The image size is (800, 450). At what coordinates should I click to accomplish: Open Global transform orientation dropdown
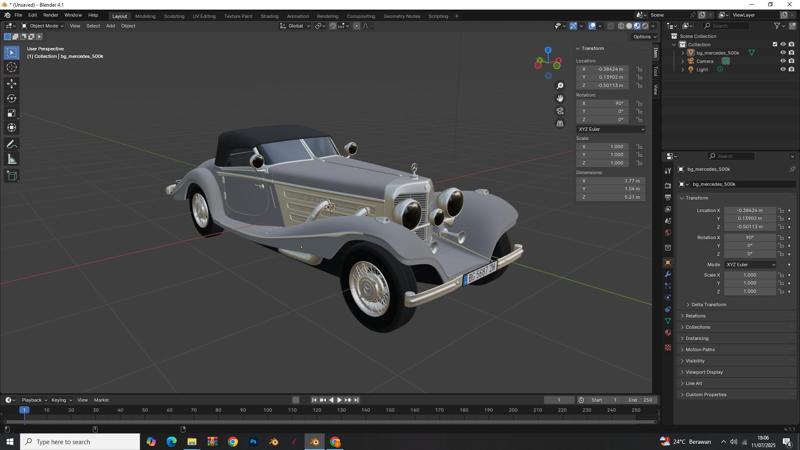pyautogui.click(x=295, y=26)
